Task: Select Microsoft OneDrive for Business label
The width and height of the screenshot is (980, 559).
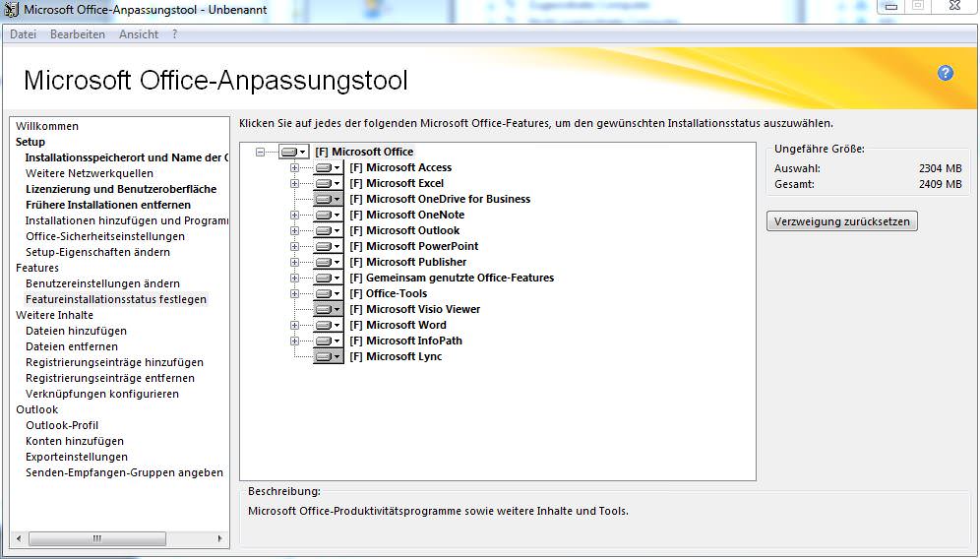Action: 440,199
